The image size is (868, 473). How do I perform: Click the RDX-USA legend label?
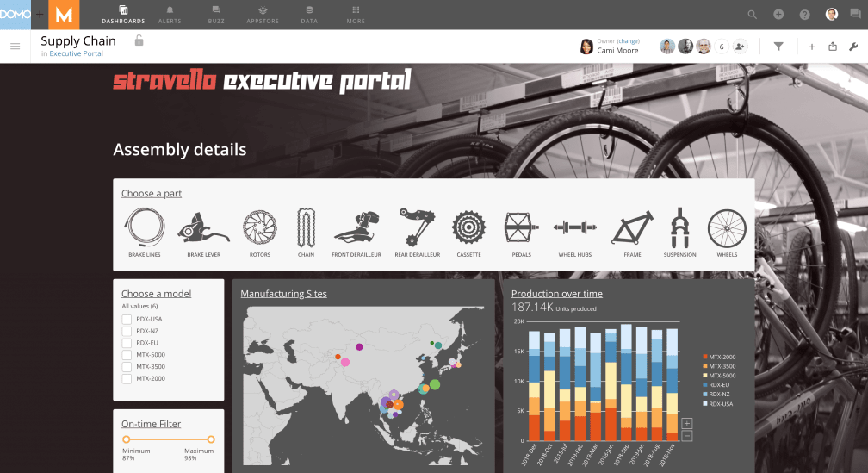[721, 404]
